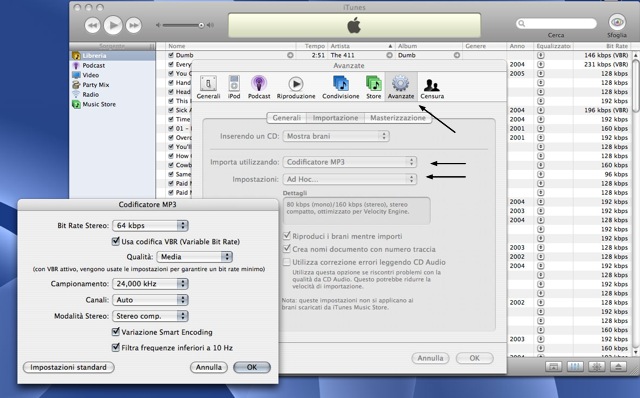Click the high volume speaker icon
The image size is (640, 398).
pos(210,25)
